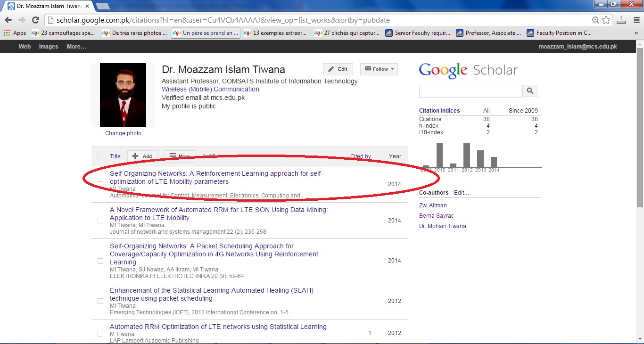644x344 pixels.
Task: Open the Chrome hamburger menu
Action: click(x=636, y=20)
